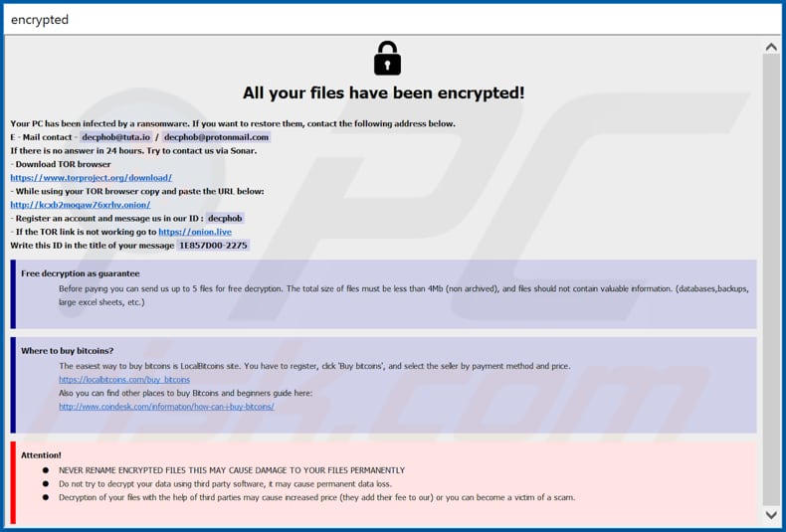Click the message ID 1E857D00-2275
The height and width of the screenshot is (532, 786).
pos(213,245)
